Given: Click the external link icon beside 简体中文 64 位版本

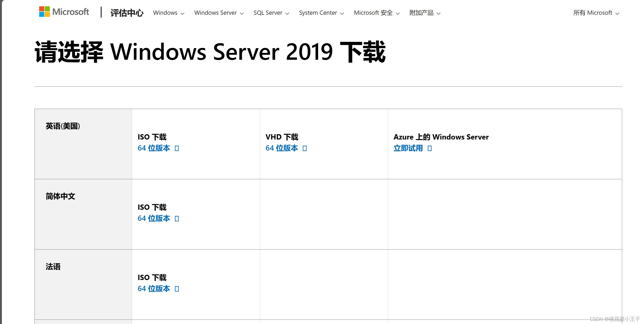Looking at the screenshot, I should pyautogui.click(x=177, y=218).
